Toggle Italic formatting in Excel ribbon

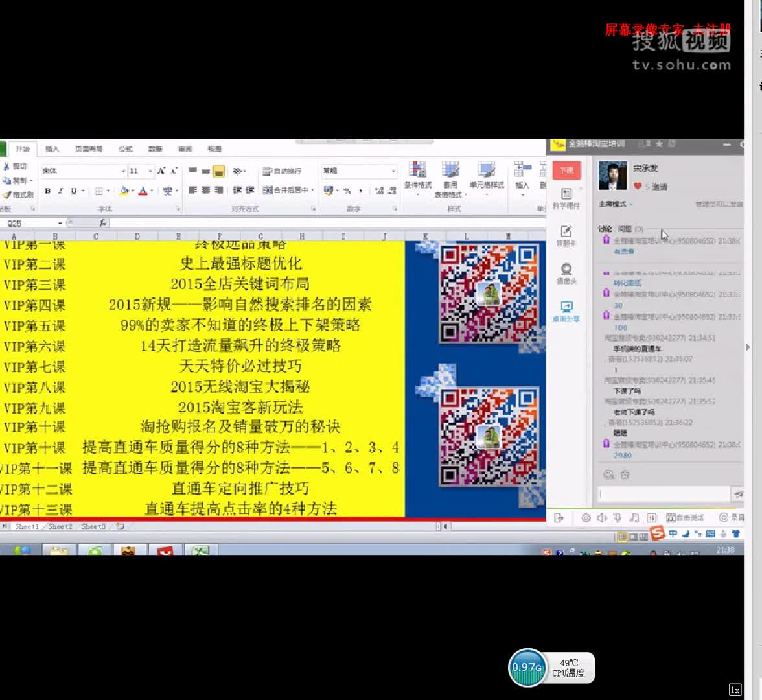pos(61,191)
